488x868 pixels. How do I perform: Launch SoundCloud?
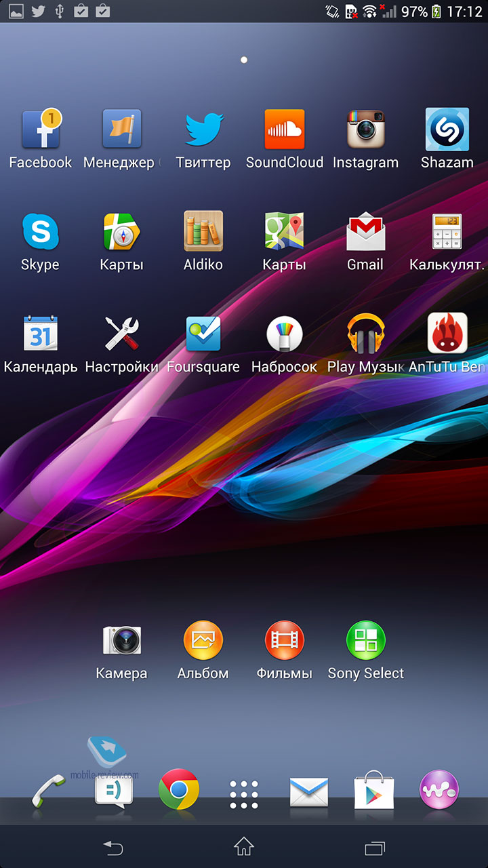pos(285,129)
